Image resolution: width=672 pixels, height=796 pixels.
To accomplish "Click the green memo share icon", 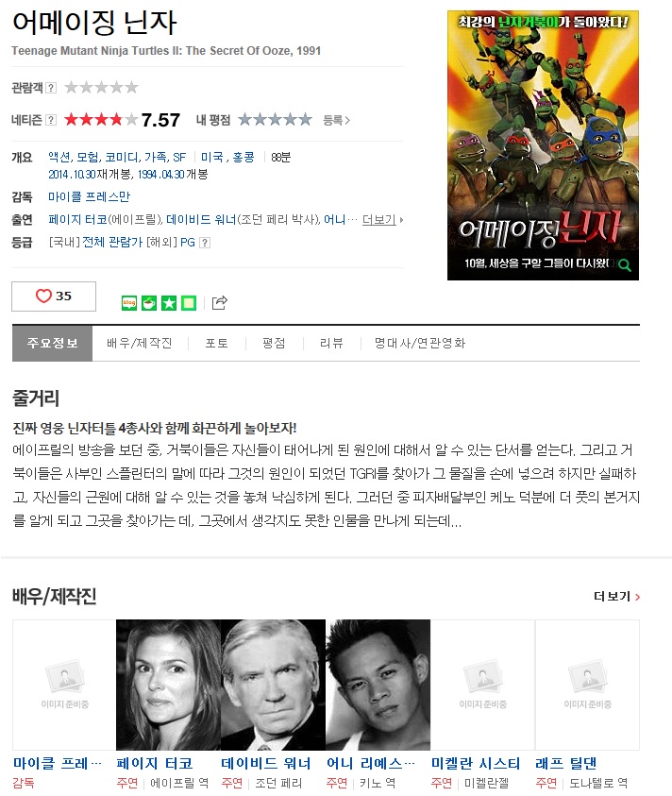I will click(189, 303).
